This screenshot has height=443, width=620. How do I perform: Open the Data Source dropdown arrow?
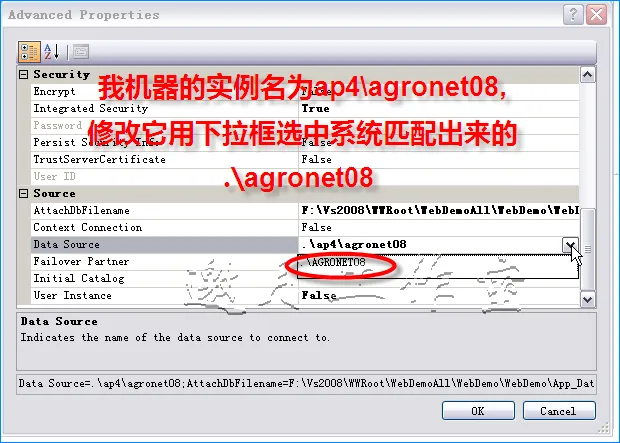pyautogui.click(x=570, y=245)
